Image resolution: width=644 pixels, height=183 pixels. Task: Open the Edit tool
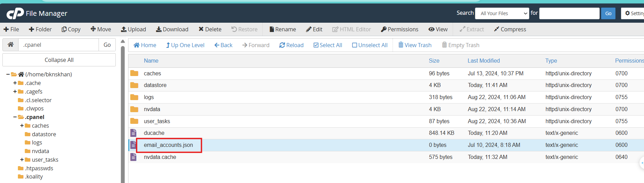(x=314, y=29)
